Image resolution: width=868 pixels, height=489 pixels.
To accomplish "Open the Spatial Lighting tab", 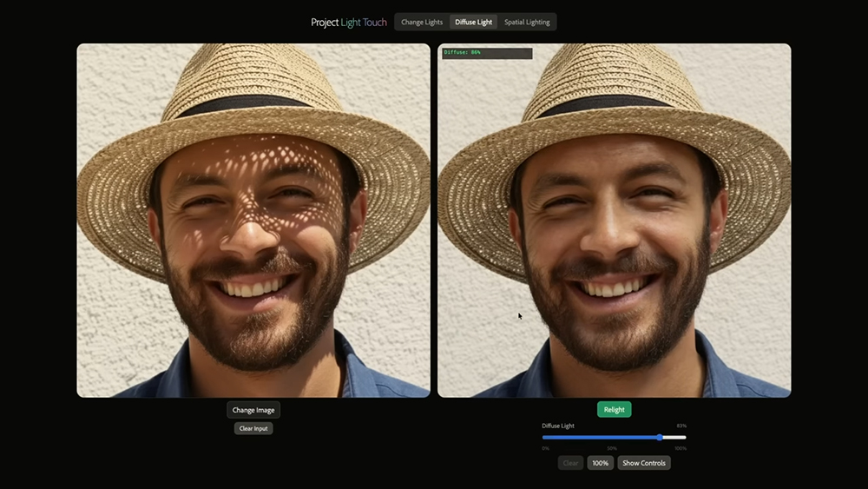I will coord(527,23).
